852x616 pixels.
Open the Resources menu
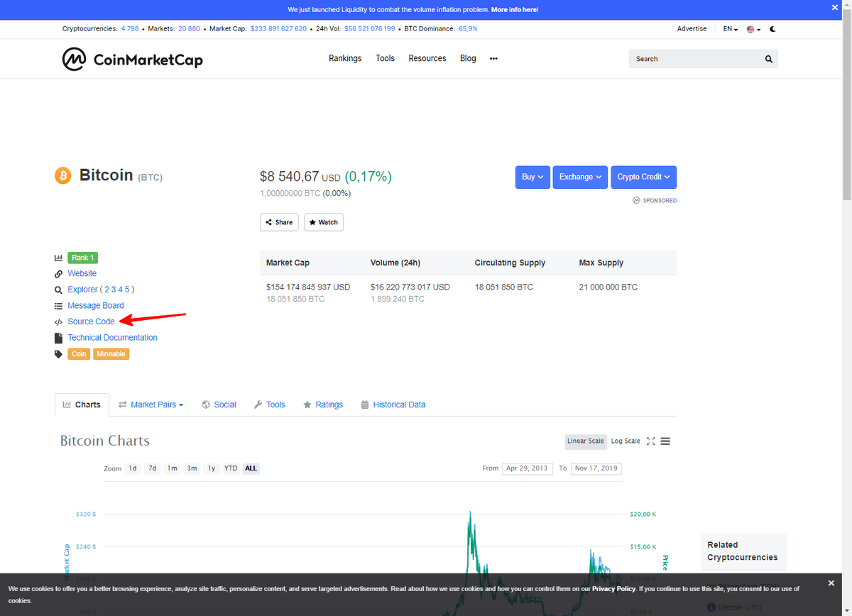pyautogui.click(x=427, y=58)
